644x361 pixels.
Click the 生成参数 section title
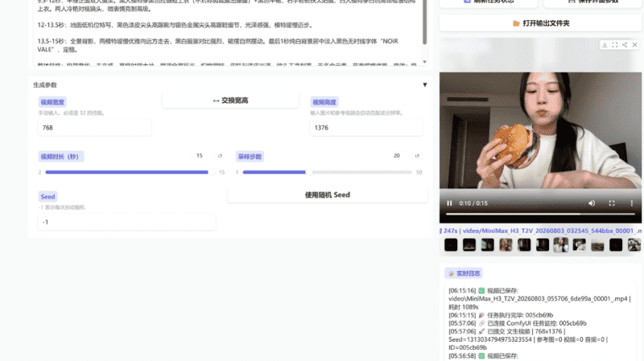45,85
